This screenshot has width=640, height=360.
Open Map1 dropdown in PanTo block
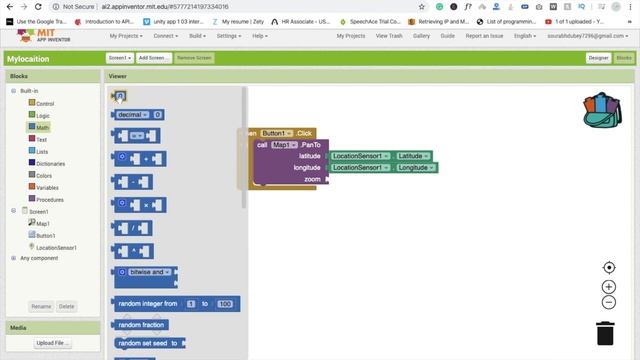pyautogui.click(x=284, y=145)
